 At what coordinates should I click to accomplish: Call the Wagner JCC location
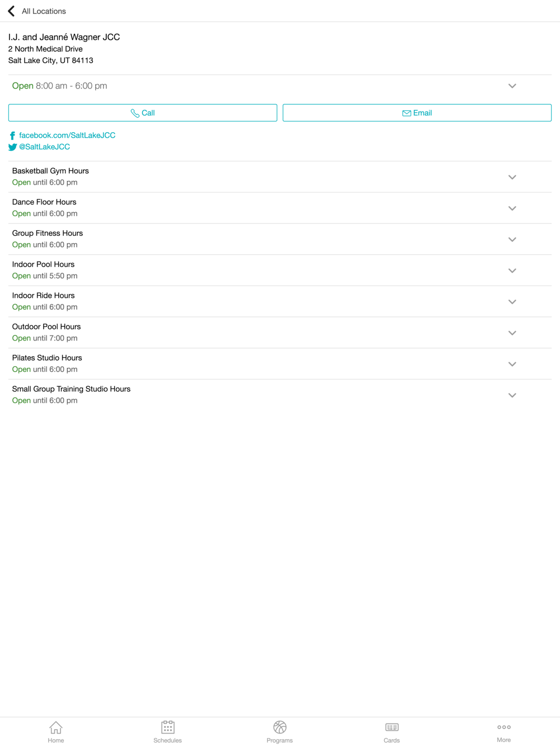pyautogui.click(x=143, y=113)
